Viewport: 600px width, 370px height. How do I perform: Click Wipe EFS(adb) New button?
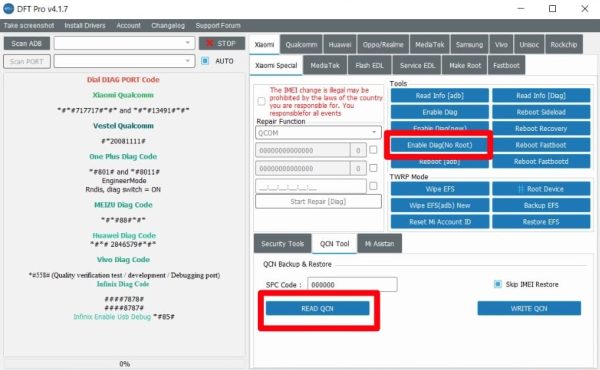point(440,205)
